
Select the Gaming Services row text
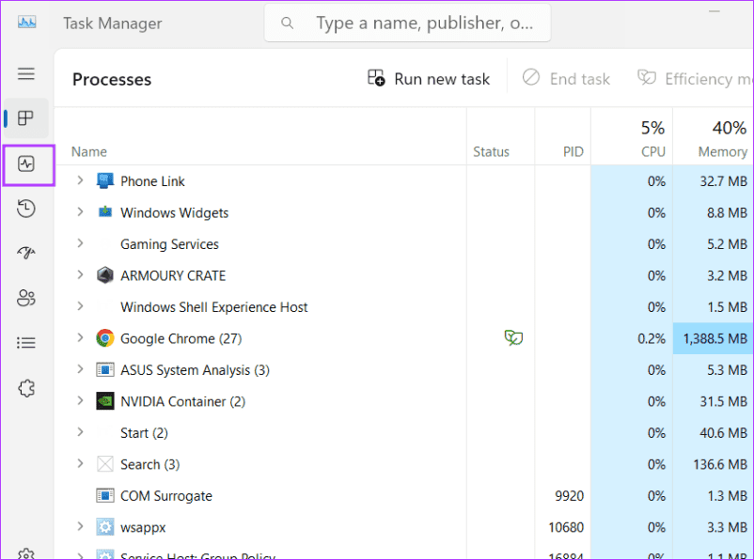point(169,244)
